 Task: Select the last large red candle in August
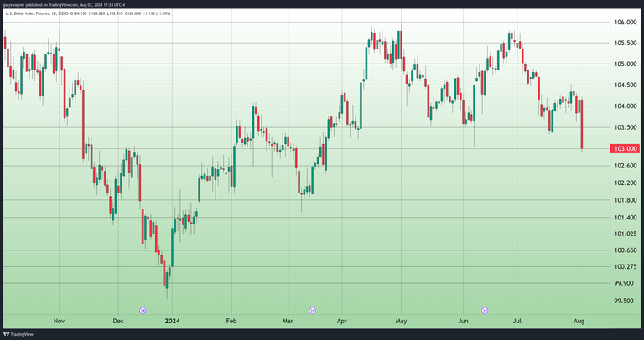pyautogui.click(x=581, y=124)
